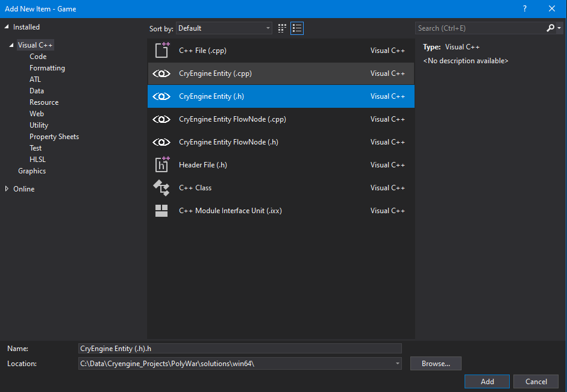Click the C++ Class template icon
The height and width of the screenshot is (392, 567).
(161, 188)
